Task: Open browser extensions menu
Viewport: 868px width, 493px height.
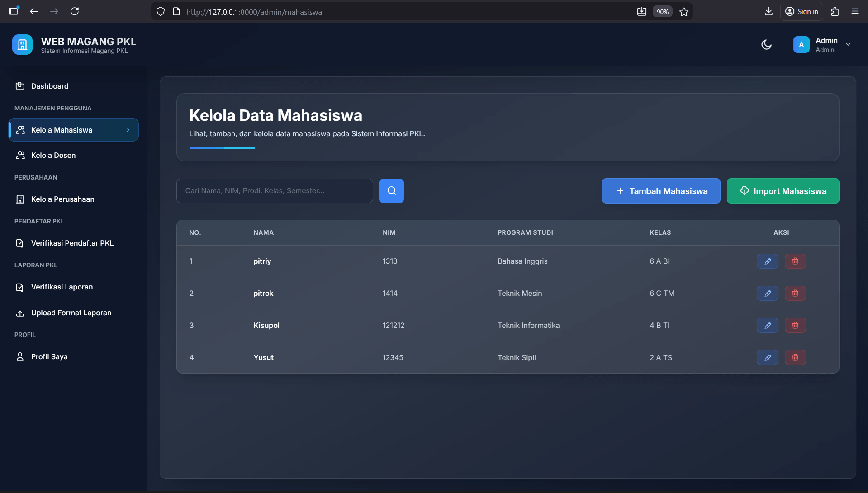Action: coord(835,12)
